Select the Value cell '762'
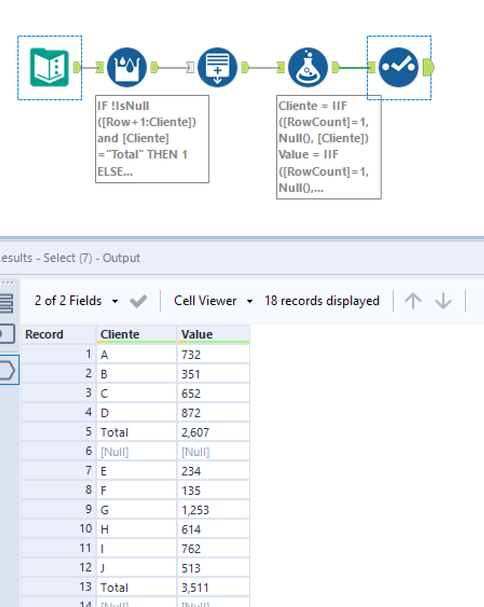Image resolution: width=484 pixels, height=607 pixels. (x=213, y=548)
